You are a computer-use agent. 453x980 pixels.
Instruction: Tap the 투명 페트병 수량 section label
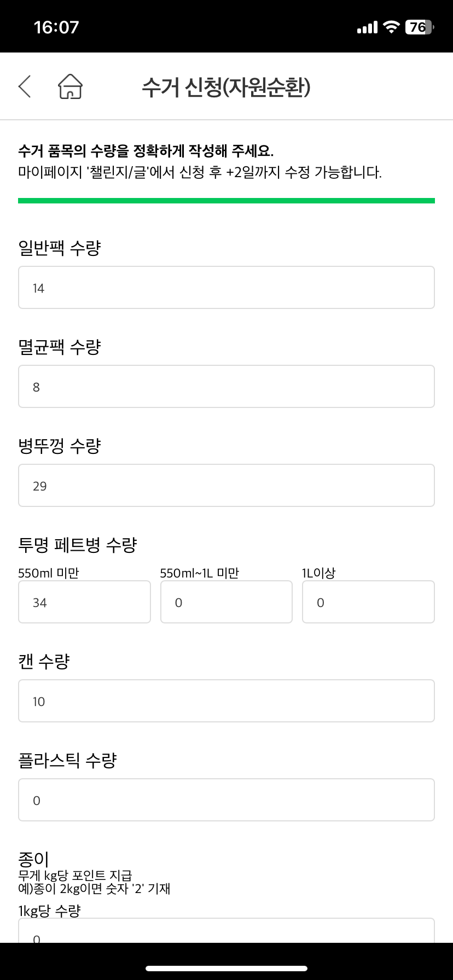point(77,545)
